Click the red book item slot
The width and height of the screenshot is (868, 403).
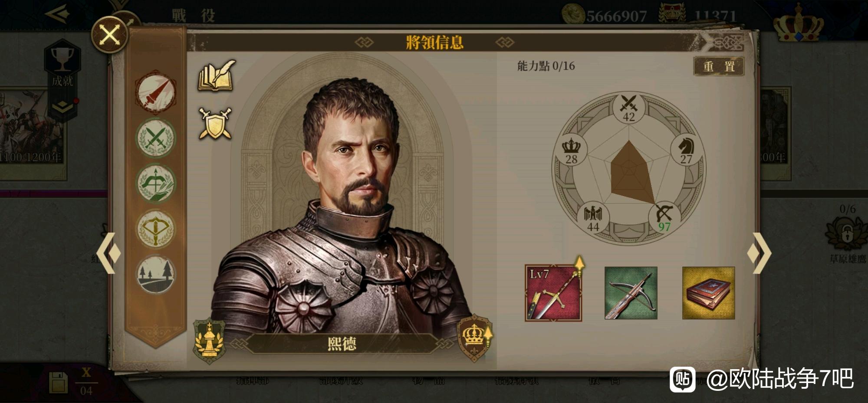point(708,293)
